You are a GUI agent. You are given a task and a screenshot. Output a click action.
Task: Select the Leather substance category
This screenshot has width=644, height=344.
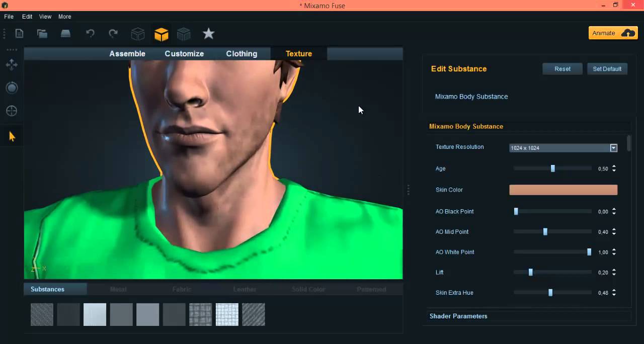coord(245,289)
